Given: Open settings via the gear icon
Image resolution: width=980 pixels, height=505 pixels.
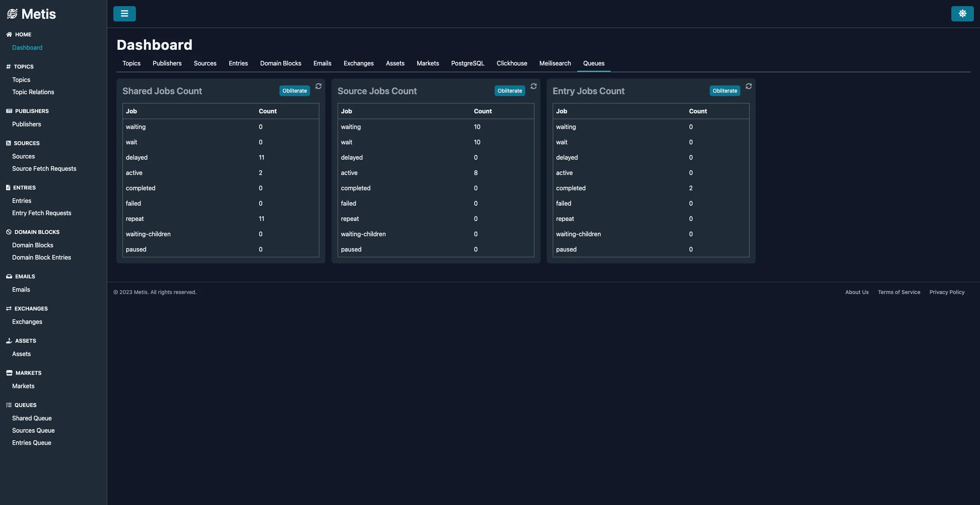Looking at the screenshot, I should [x=962, y=14].
